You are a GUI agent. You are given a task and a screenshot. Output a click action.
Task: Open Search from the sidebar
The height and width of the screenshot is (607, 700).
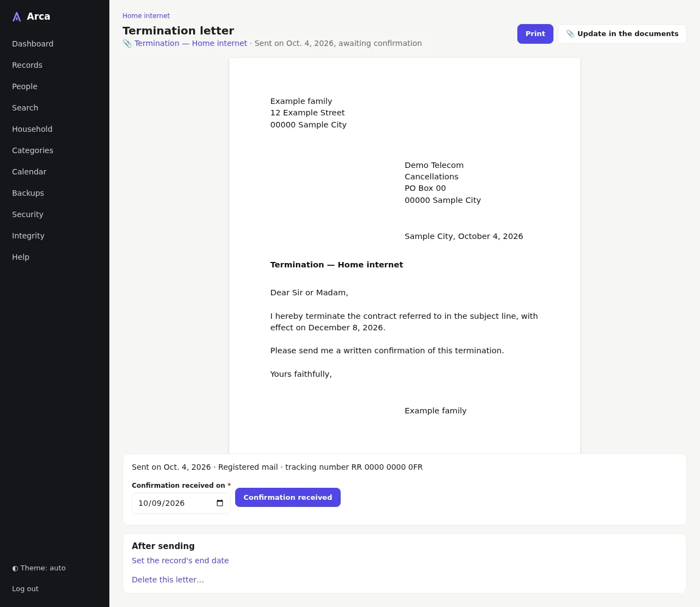[x=25, y=108]
